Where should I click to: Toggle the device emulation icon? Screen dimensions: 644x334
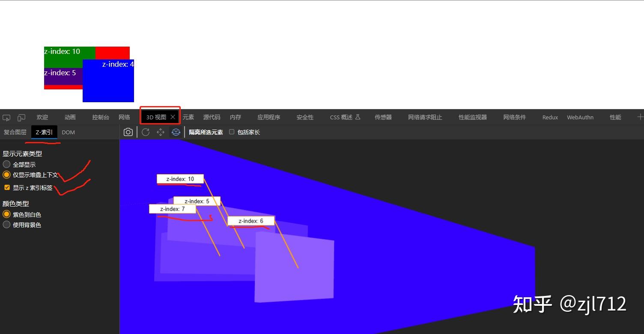(21, 117)
